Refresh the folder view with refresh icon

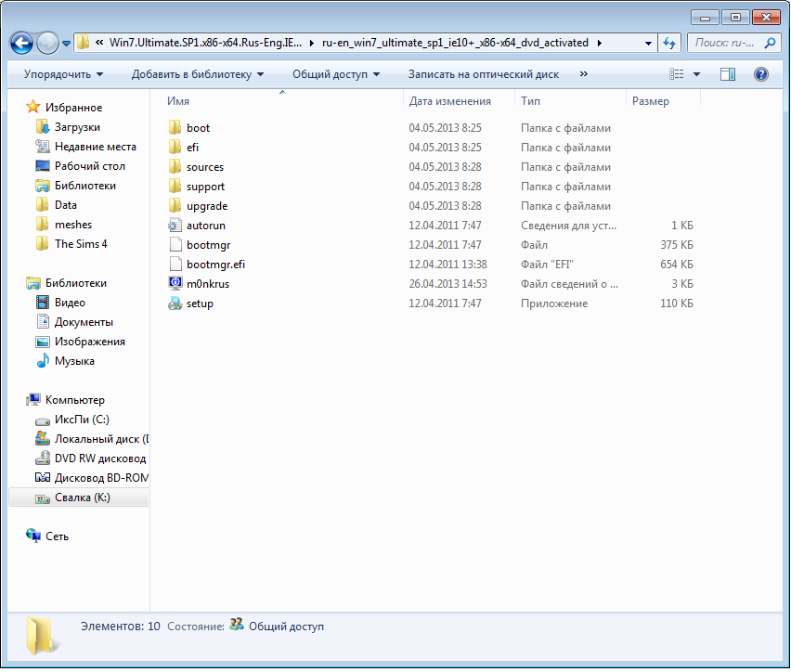coord(669,43)
